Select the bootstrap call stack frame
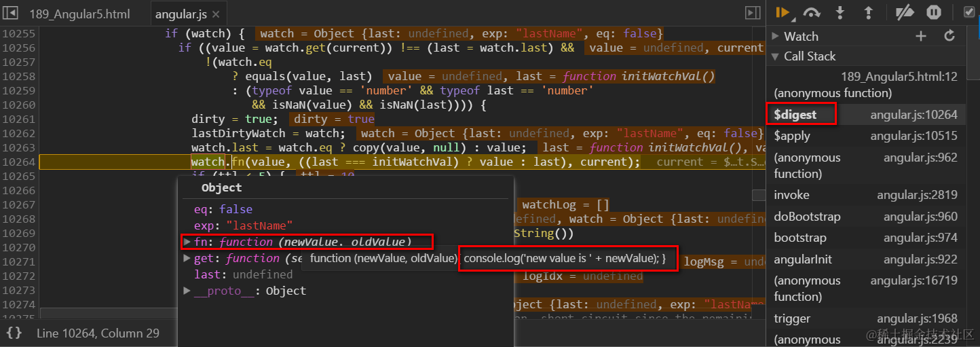The height and width of the screenshot is (347, 980). 866,238
